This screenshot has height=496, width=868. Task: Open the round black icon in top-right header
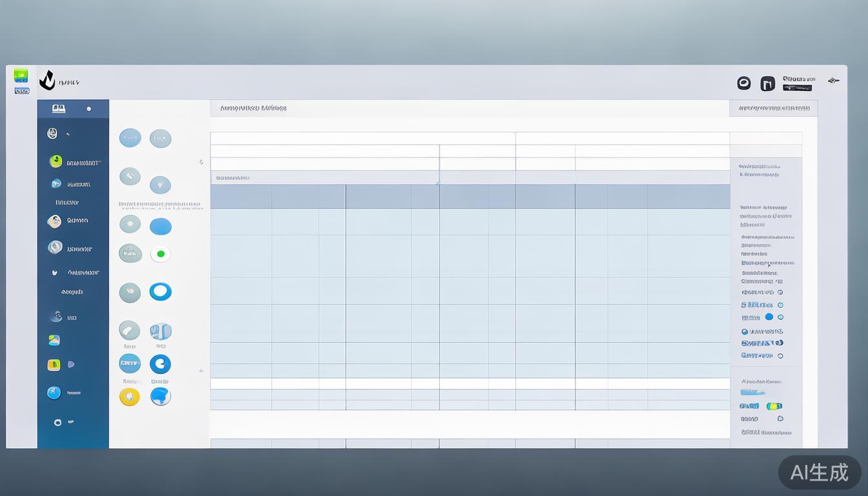743,83
